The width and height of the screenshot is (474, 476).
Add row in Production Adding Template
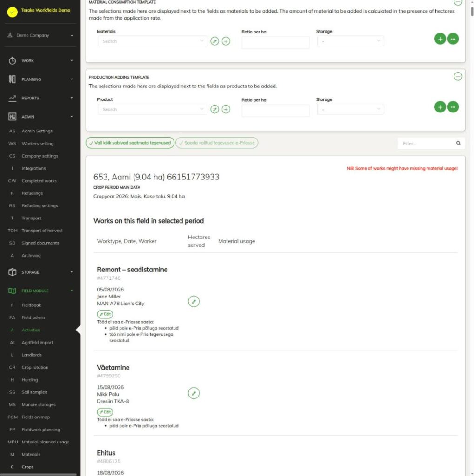pyautogui.click(x=440, y=107)
